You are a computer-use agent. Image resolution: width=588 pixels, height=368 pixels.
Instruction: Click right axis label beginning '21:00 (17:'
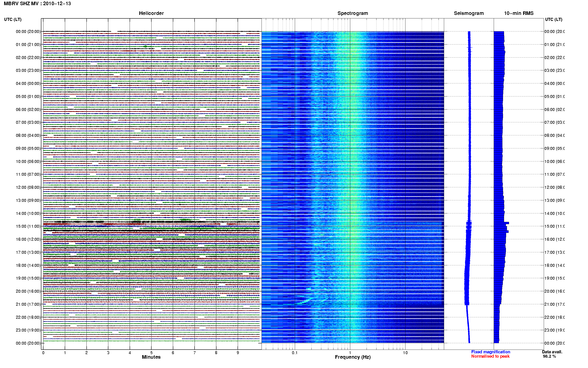(x=555, y=304)
